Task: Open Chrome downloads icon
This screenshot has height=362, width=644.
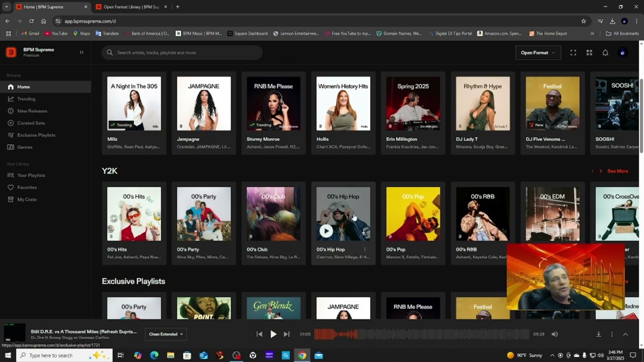Action: click(612, 21)
